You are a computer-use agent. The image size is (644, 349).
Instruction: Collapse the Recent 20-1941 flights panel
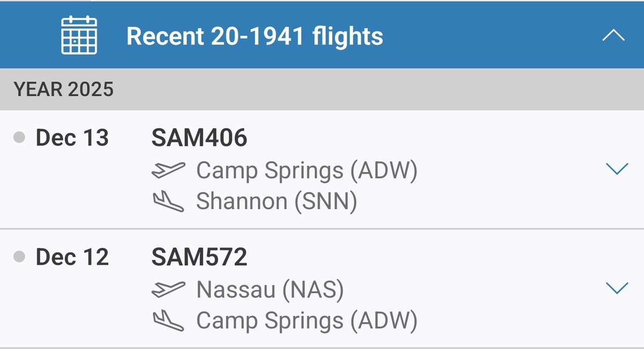[613, 36]
